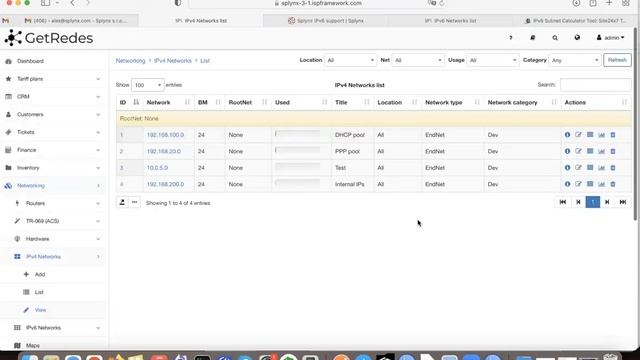Delete the PPP pool network
The width and height of the screenshot is (640, 360).
click(x=613, y=151)
